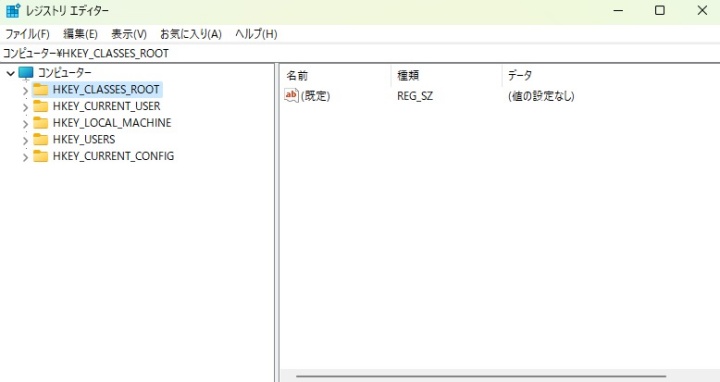720x382 pixels.
Task: Select the (既定) value name
Action: (315, 96)
